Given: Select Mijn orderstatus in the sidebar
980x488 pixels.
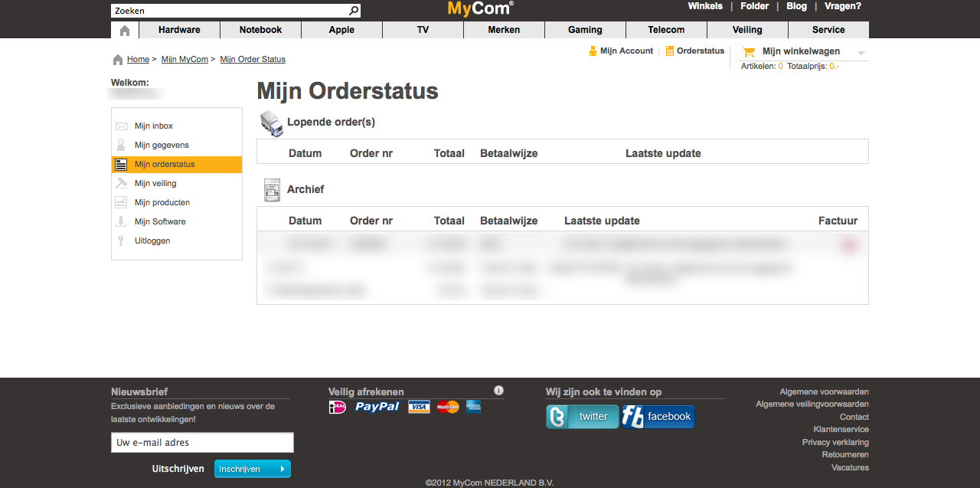Looking at the screenshot, I should (177, 165).
